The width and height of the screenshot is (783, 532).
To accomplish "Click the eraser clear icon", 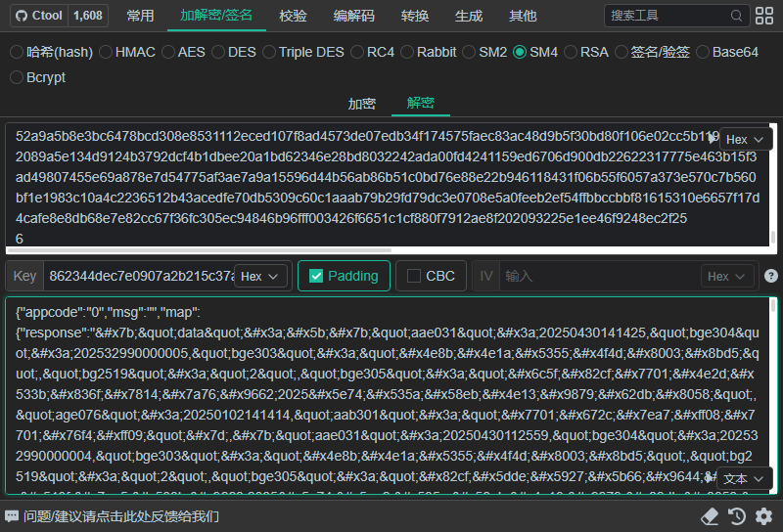I will [710, 516].
